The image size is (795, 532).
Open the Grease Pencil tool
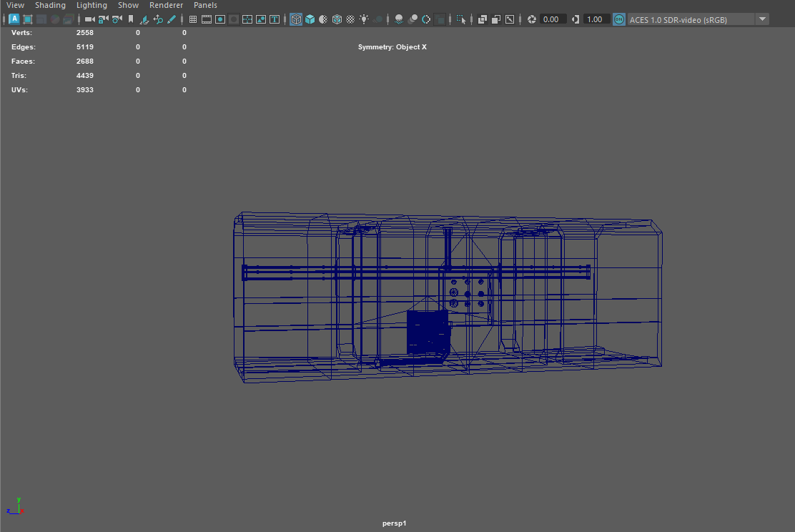172,19
